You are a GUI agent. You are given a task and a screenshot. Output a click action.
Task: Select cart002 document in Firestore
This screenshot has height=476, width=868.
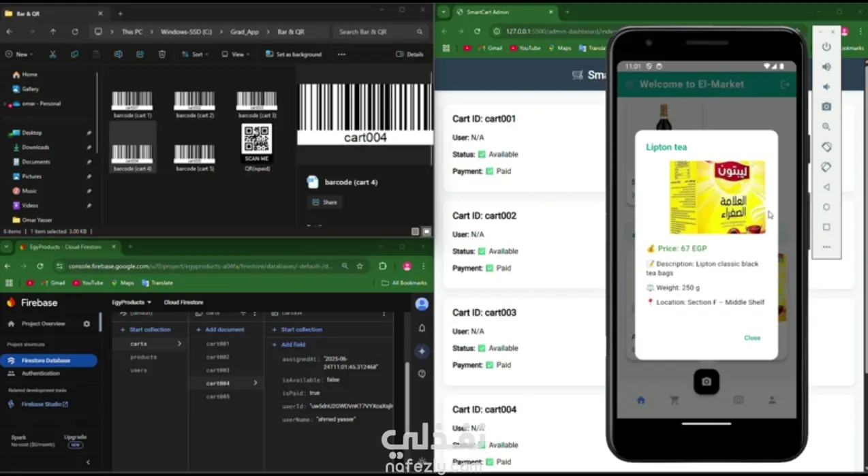coord(217,357)
